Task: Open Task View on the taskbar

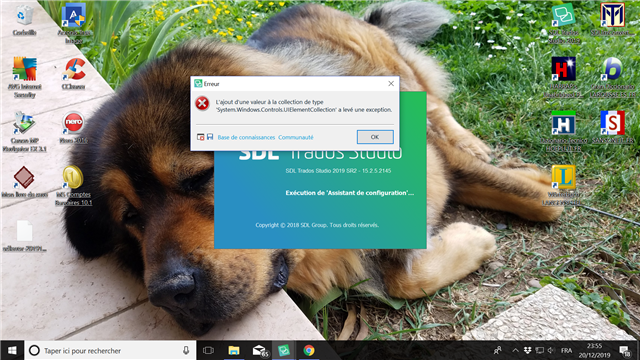Action: point(208,350)
